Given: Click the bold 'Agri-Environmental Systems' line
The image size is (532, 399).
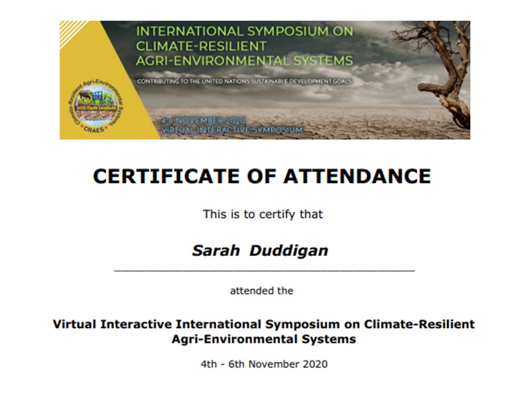Looking at the screenshot, I should pos(264,339).
